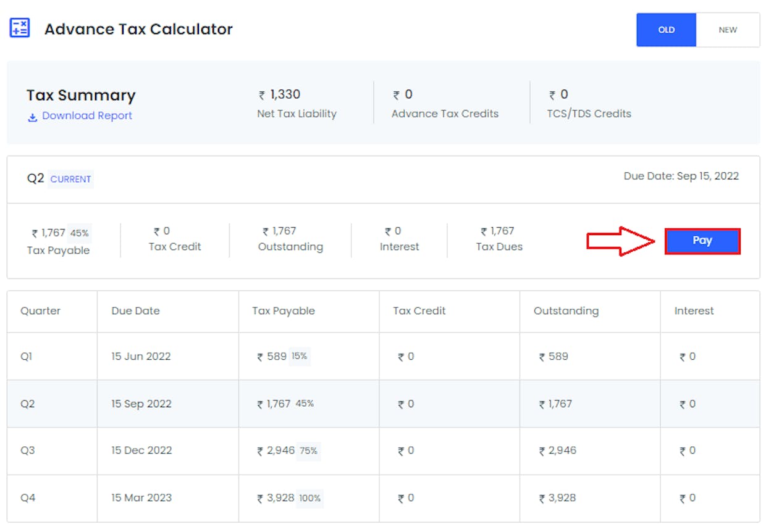The height and width of the screenshot is (532, 766).
Task: Click the 589 outstanding amount in Q1 row
Action: (553, 356)
